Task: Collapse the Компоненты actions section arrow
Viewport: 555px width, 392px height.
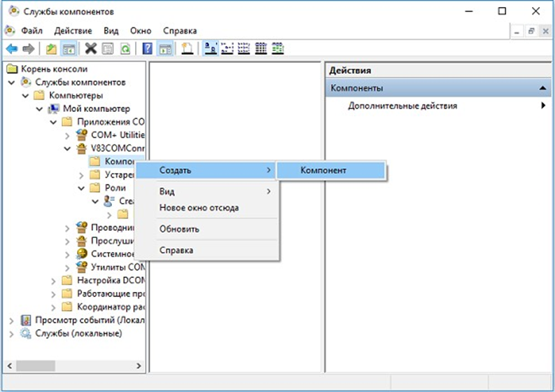Action: 542,88
